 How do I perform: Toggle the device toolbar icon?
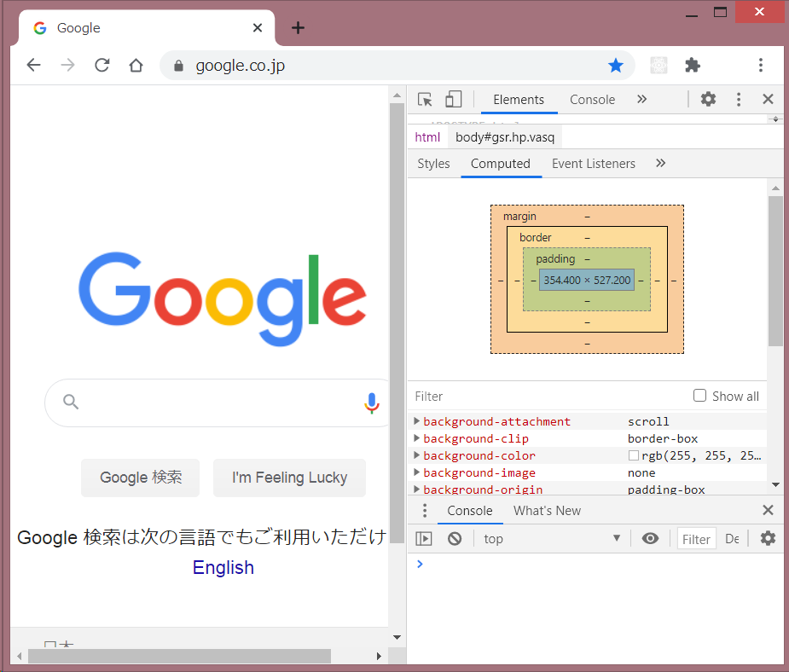click(454, 100)
